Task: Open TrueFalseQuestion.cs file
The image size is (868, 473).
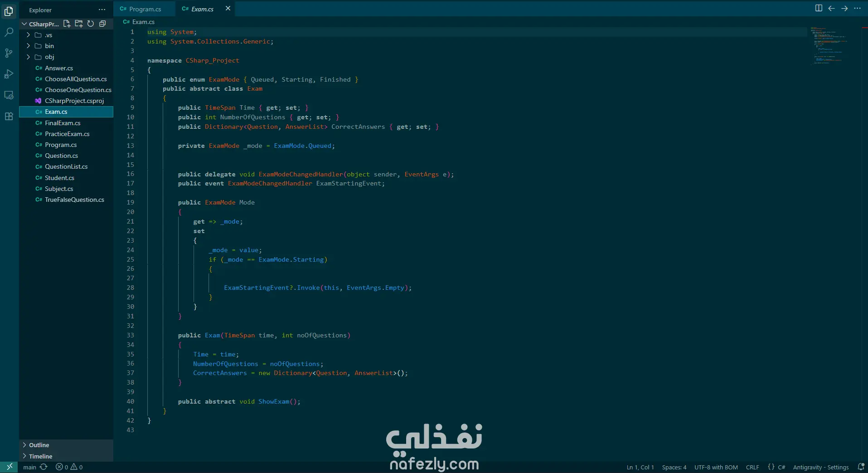Action: coord(66,200)
